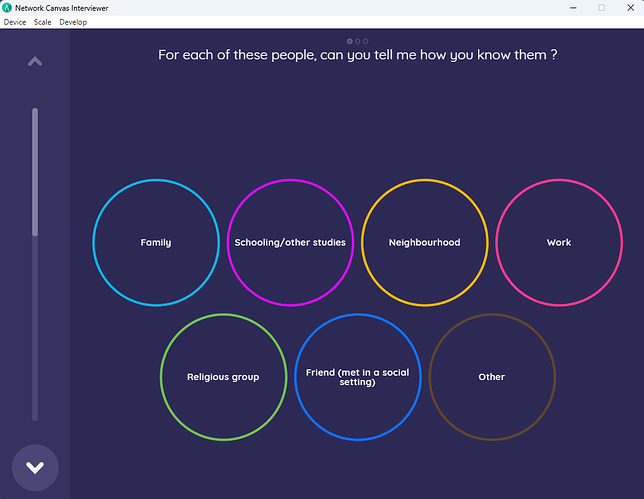This screenshot has height=499, width=644.
Task: Select the Family category circle
Action: (x=156, y=242)
